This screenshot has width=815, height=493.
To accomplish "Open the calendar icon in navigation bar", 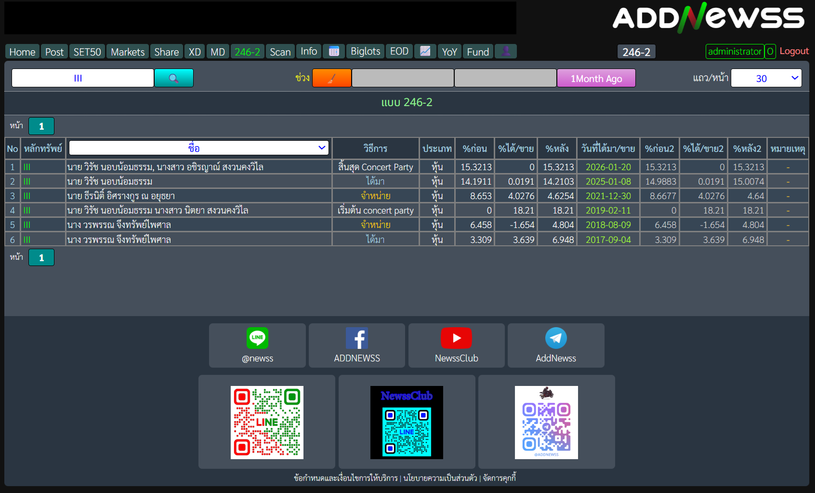I will point(334,52).
